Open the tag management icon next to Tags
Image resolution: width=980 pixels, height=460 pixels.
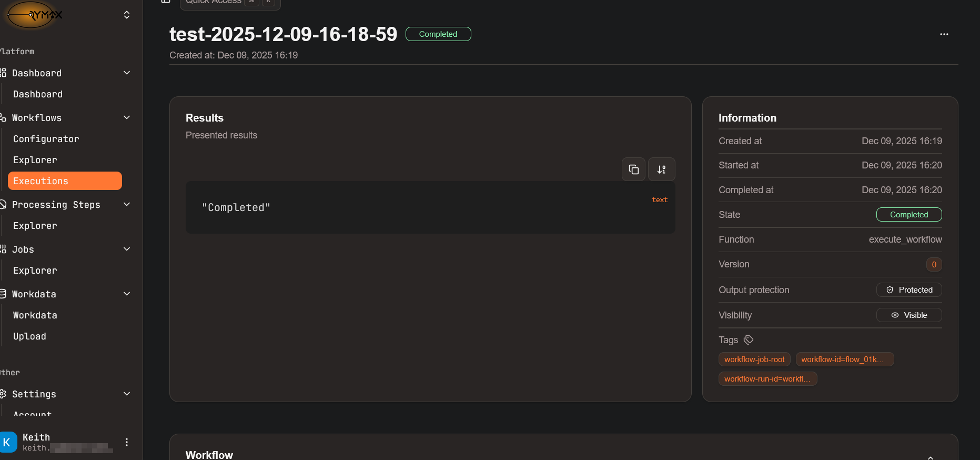(748, 339)
